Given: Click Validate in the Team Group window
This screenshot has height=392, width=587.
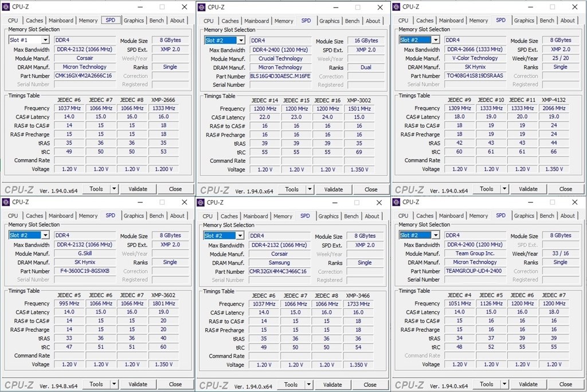Looking at the screenshot, I should 528,384.
